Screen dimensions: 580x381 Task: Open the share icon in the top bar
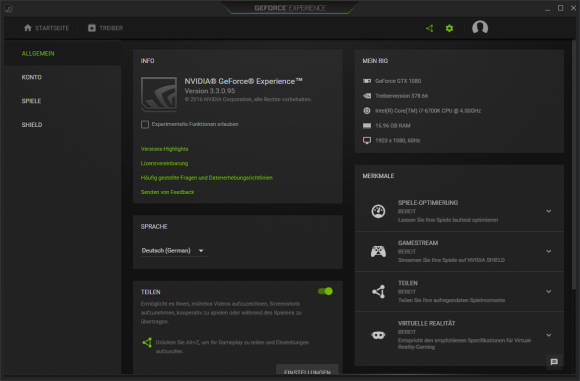pyautogui.click(x=429, y=28)
